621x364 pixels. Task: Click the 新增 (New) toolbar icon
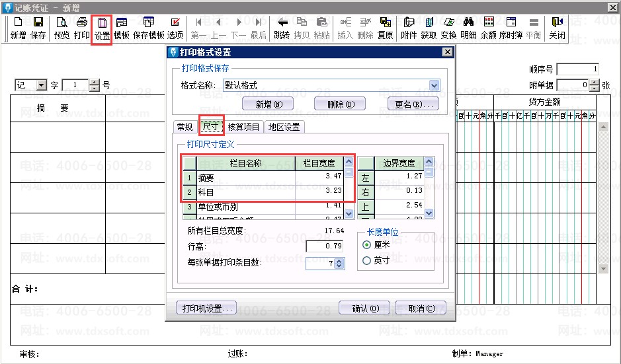[18, 28]
